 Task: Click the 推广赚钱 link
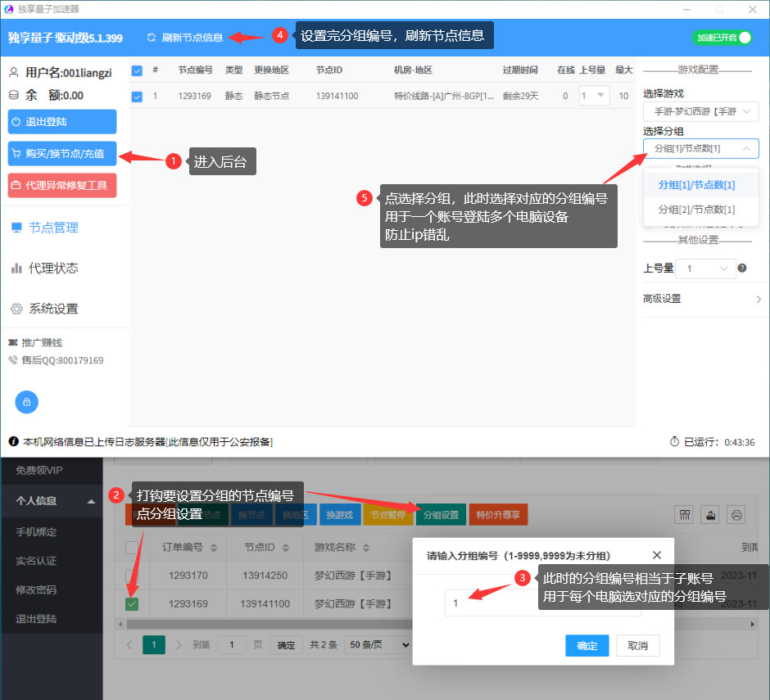(42, 343)
